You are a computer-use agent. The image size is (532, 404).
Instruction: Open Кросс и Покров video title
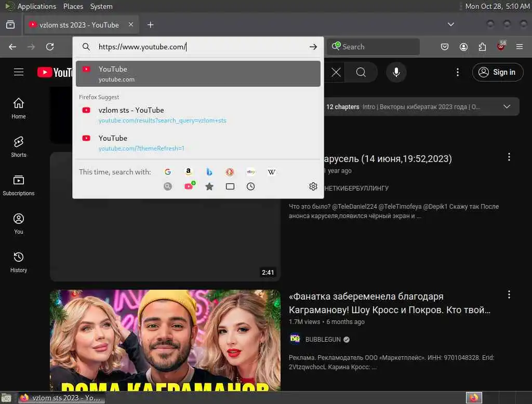coord(390,303)
